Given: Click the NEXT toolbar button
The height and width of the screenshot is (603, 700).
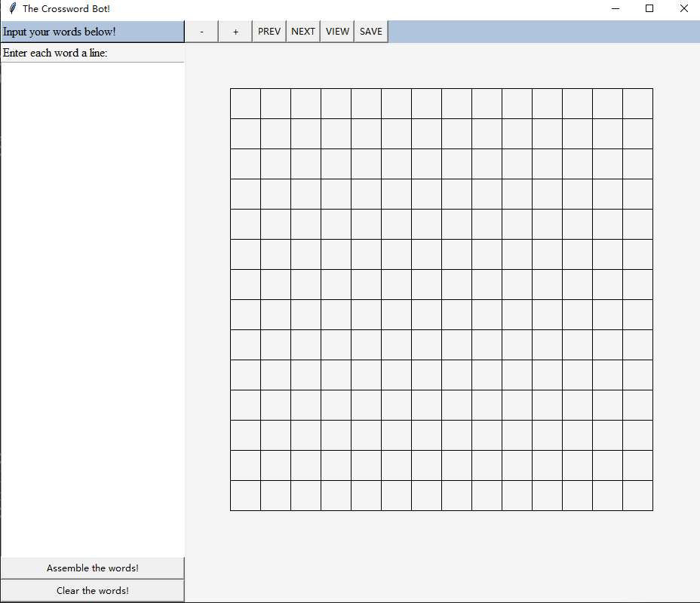Looking at the screenshot, I should [302, 31].
